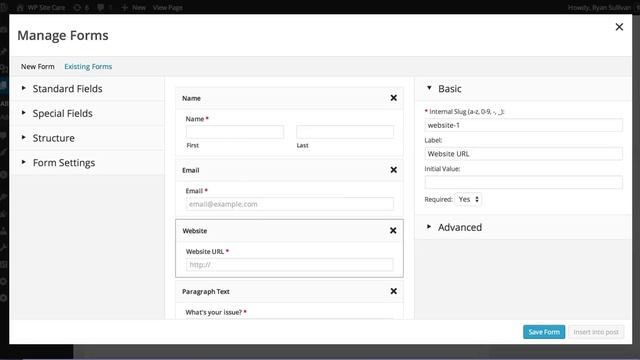Expand the Form Settings section
640x360 pixels.
click(x=87, y=162)
